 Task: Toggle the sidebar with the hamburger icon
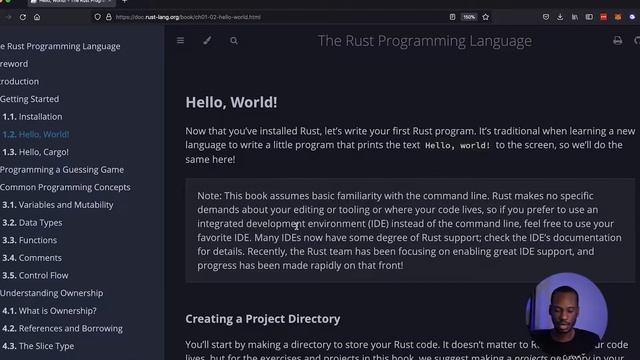pyautogui.click(x=180, y=40)
